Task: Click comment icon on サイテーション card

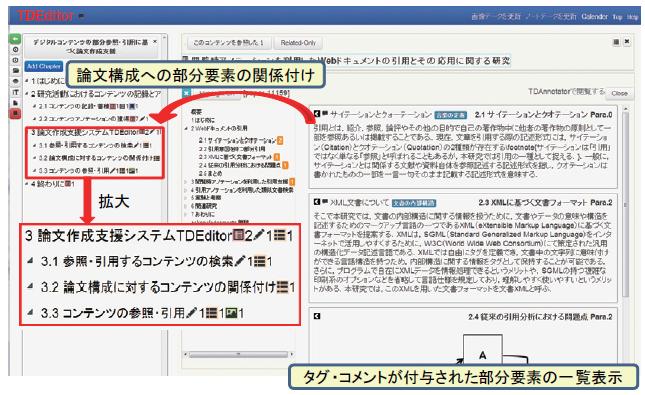Action: click(x=325, y=113)
